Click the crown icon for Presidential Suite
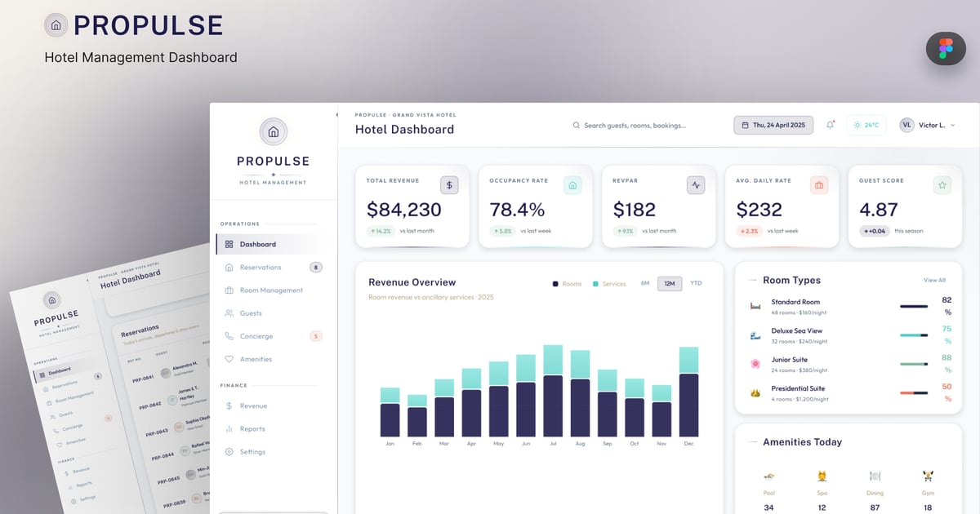This screenshot has height=514, width=980. (755, 392)
